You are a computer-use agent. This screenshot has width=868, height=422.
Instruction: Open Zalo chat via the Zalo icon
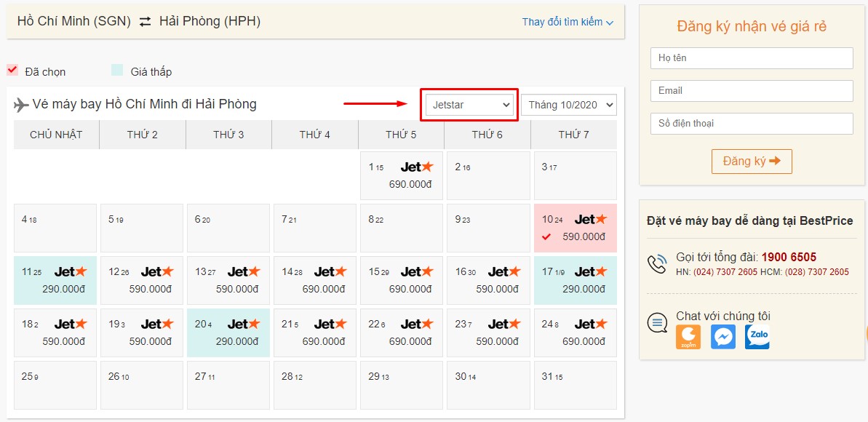757,337
